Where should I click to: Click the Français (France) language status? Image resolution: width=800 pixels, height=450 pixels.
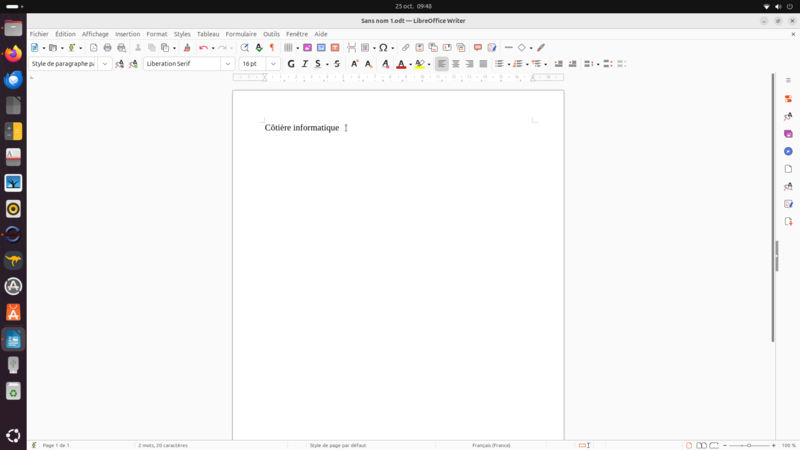coord(491,445)
